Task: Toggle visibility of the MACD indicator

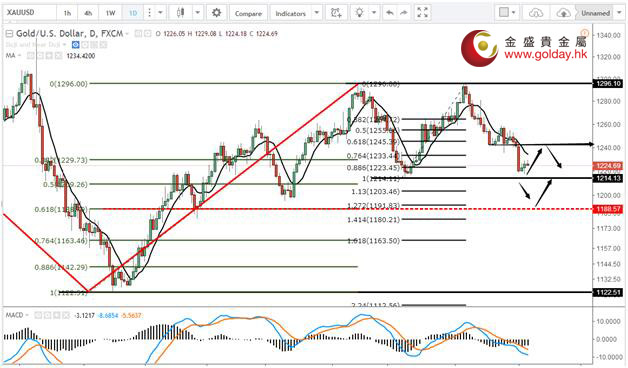Action: (x=38, y=316)
